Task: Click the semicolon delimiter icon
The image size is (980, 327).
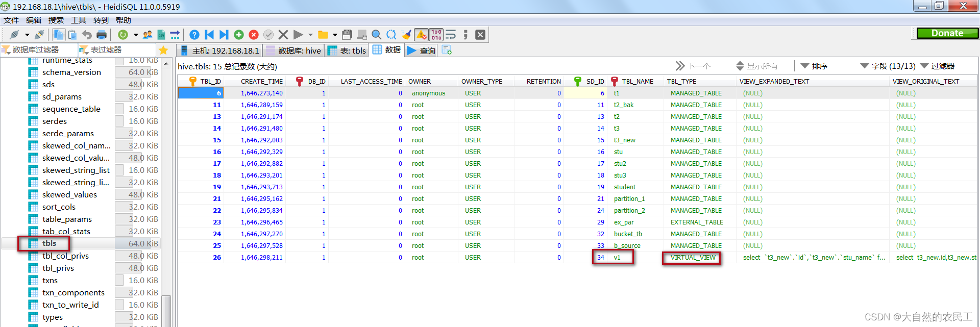Action: click(x=465, y=35)
